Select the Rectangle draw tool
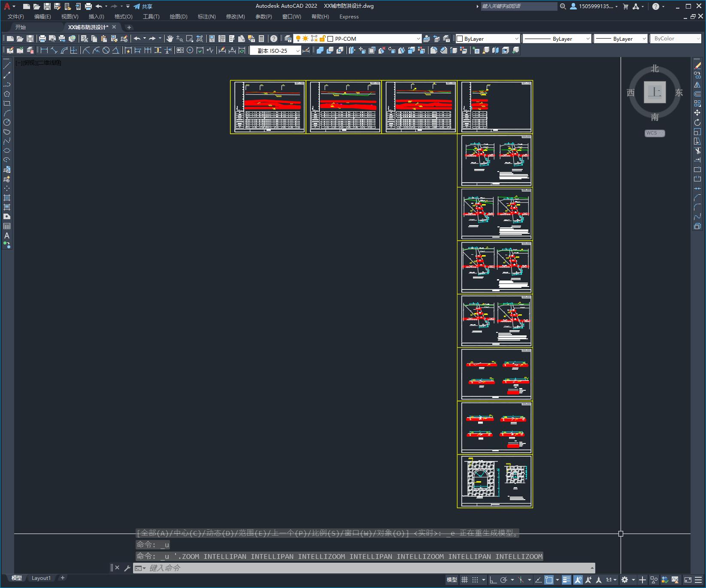Image resolution: width=706 pixels, height=588 pixels. pyautogui.click(x=7, y=103)
